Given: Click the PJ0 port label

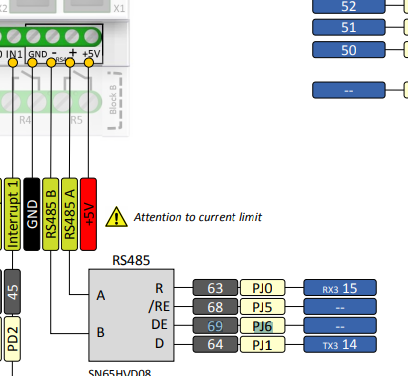Looking at the screenshot, I should click(263, 288).
